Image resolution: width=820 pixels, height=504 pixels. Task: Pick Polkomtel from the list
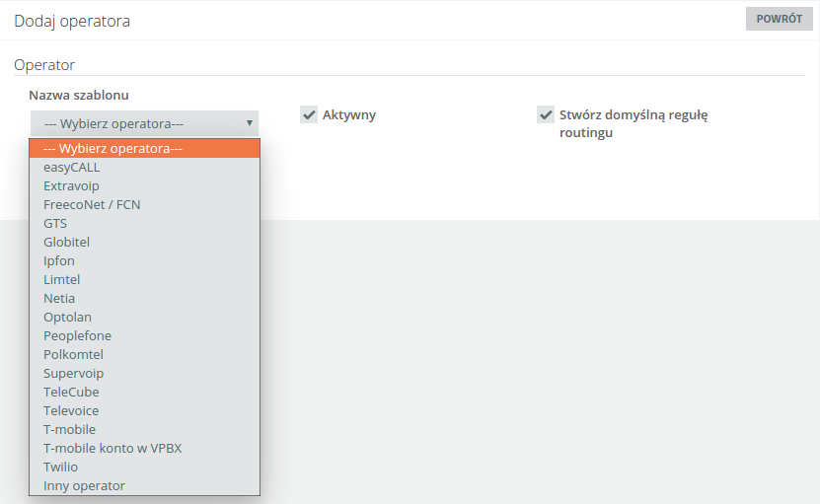144,355
